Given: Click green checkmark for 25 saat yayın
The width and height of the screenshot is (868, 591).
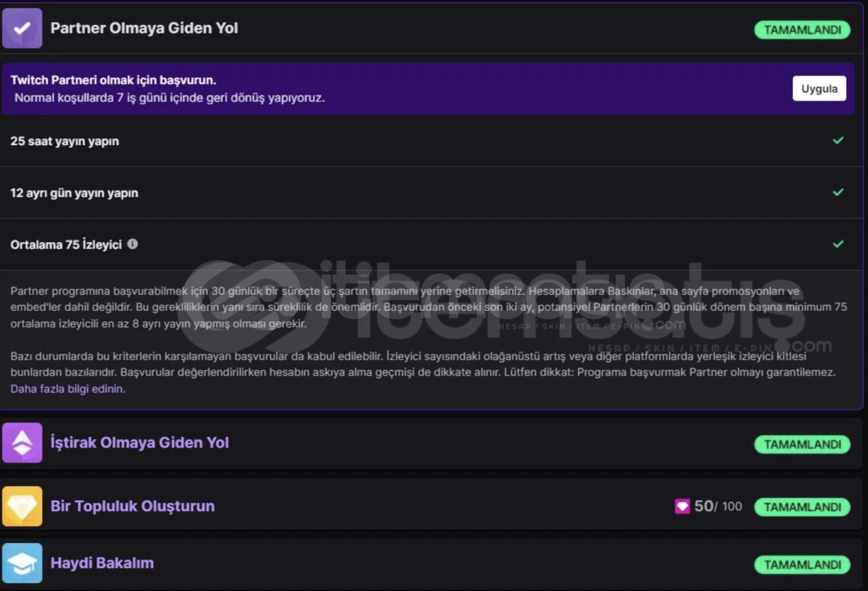Looking at the screenshot, I should tap(838, 141).
